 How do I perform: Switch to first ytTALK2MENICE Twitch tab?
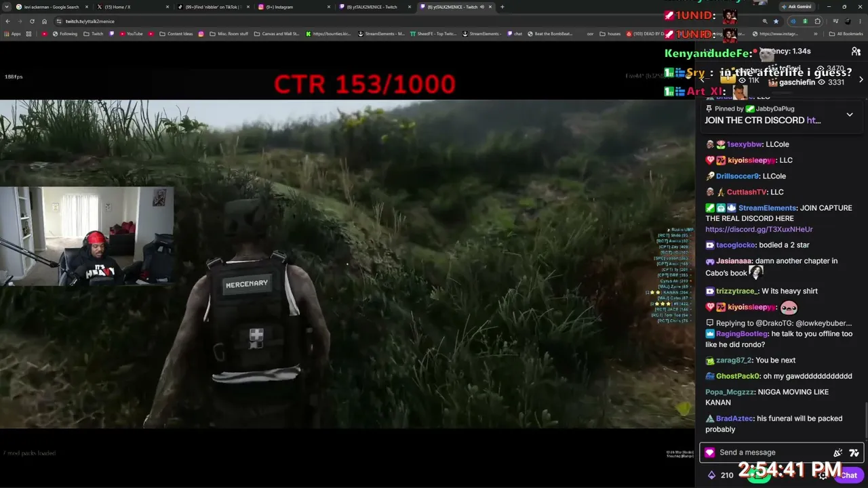372,7
